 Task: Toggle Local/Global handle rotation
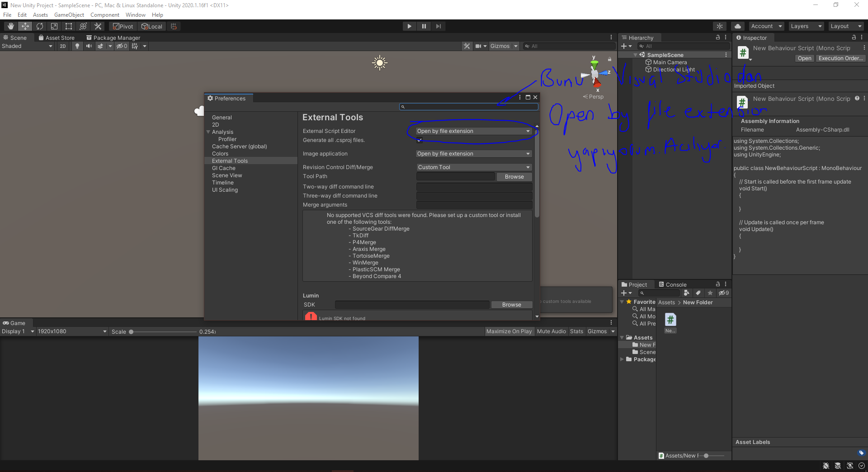coord(152,26)
